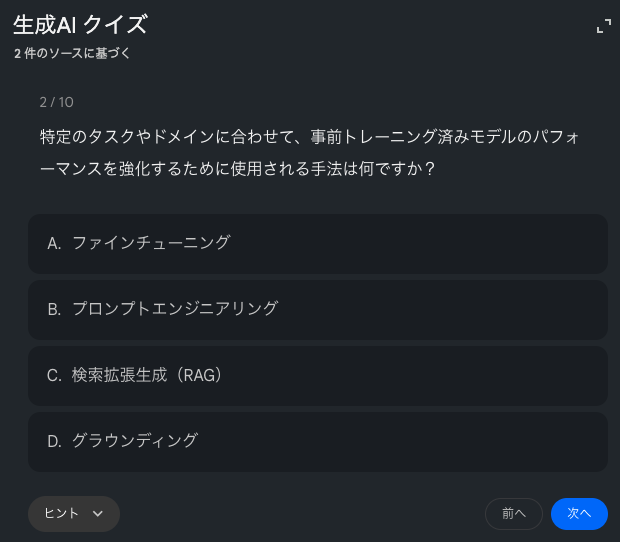620x542 pixels.
Task: Click the ヒント label text
Action: (x=61, y=513)
